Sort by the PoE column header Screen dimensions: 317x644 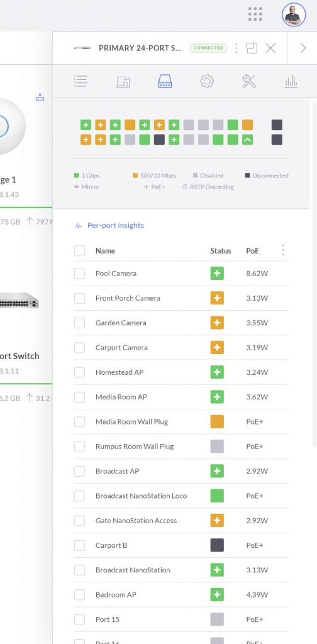[x=253, y=250]
